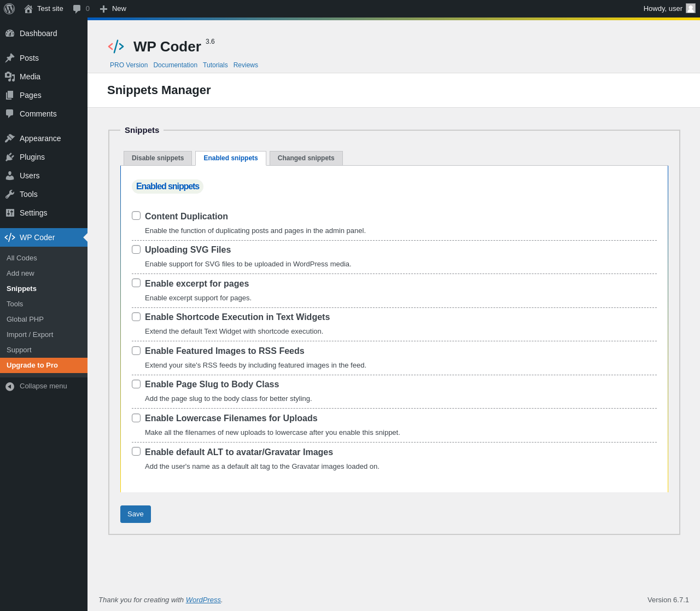700x611 pixels.
Task: Check Enable Page Slug to Body Class
Action: click(136, 384)
